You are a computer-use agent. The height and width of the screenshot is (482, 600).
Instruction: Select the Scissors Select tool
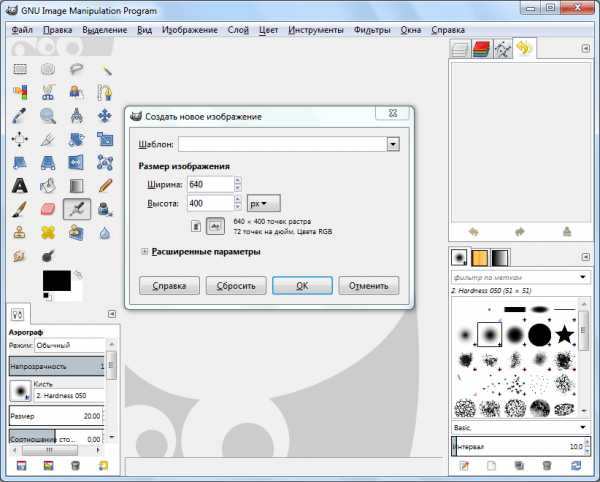click(48, 93)
